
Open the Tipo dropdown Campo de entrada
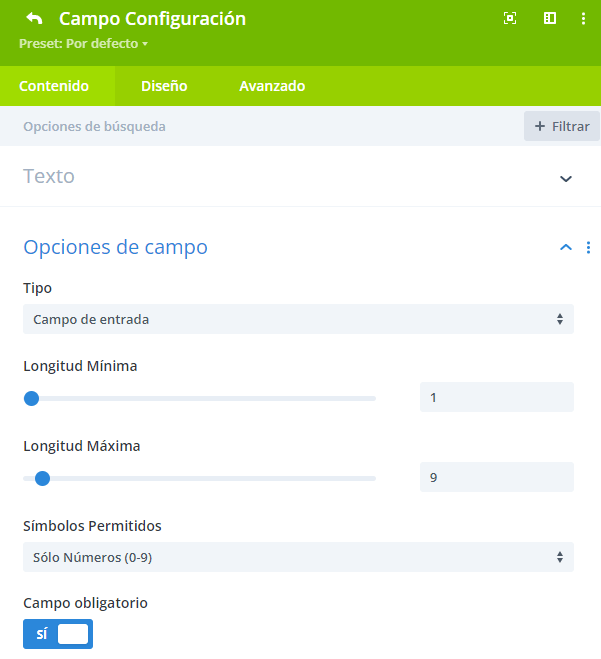pyautogui.click(x=298, y=319)
